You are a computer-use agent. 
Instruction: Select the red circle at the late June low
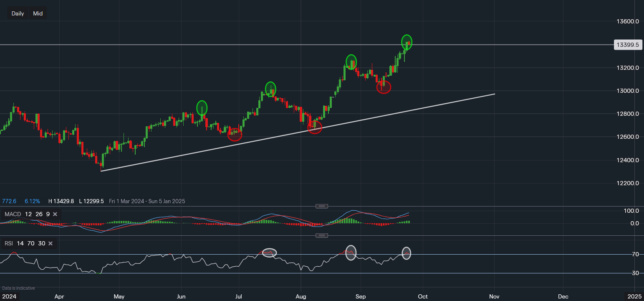coord(235,135)
